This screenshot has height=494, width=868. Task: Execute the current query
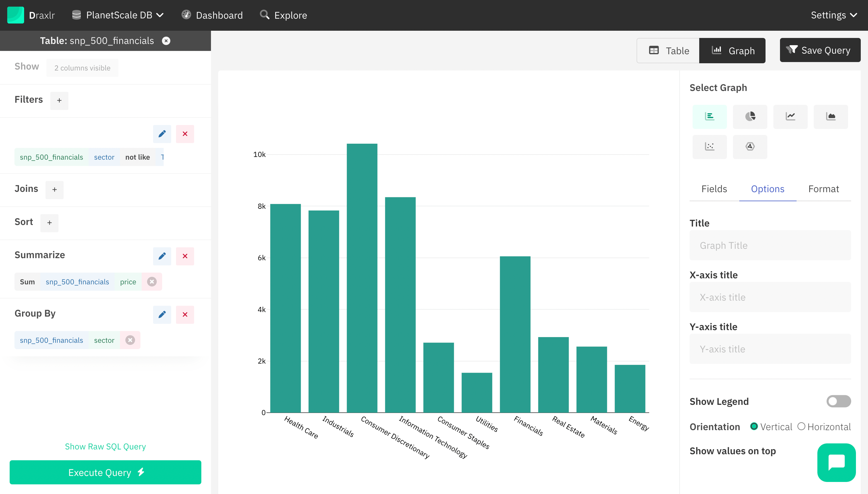[105, 473]
